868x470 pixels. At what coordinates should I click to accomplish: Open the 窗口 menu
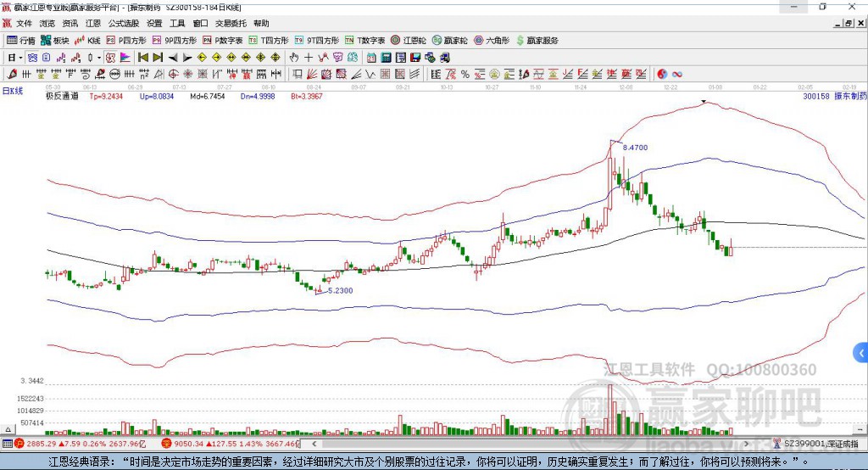point(200,23)
